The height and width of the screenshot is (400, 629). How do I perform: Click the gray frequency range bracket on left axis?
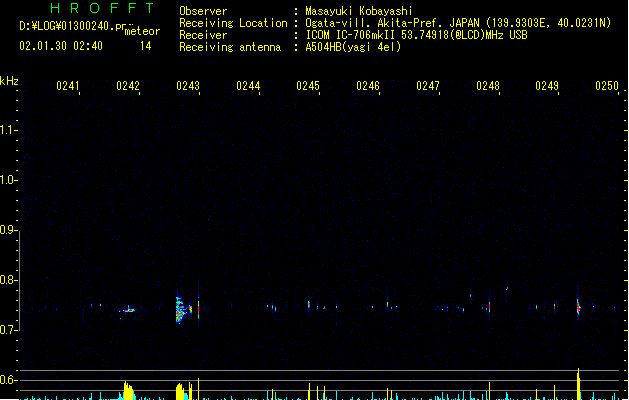[x=19, y=280]
